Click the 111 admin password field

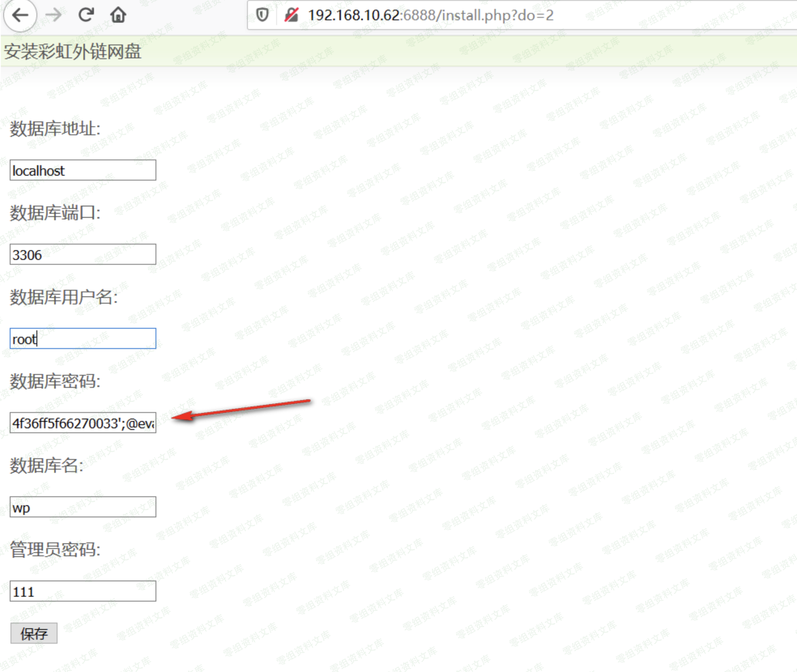tap(83, 591)
